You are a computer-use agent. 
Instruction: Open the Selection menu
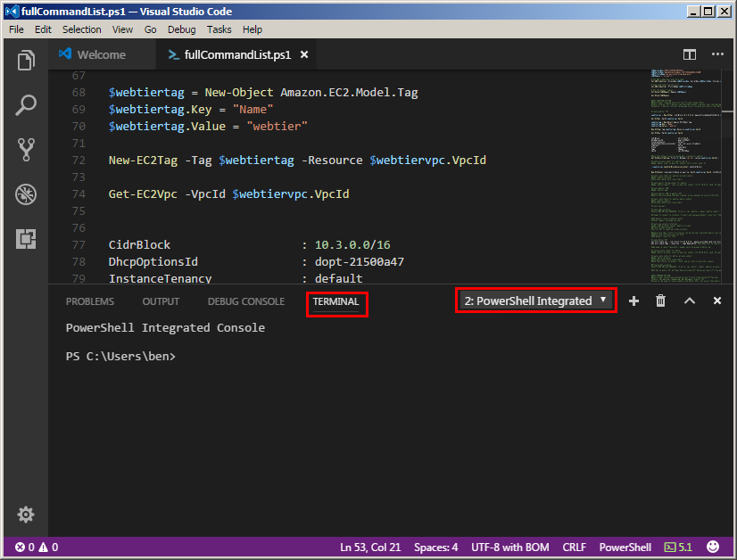coord(82,29)
